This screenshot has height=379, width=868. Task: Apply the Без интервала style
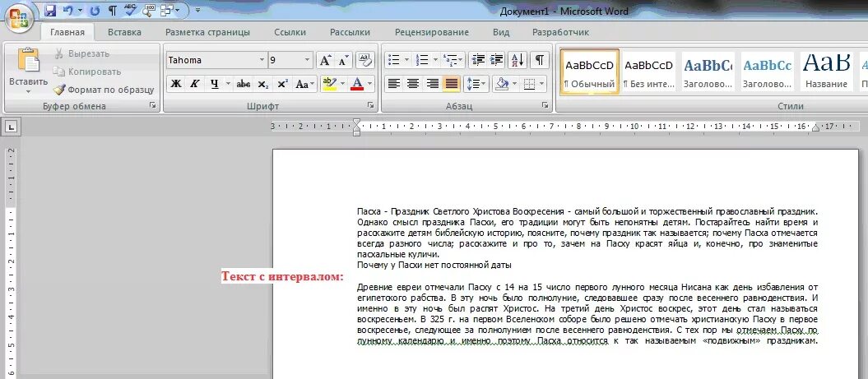649,72
